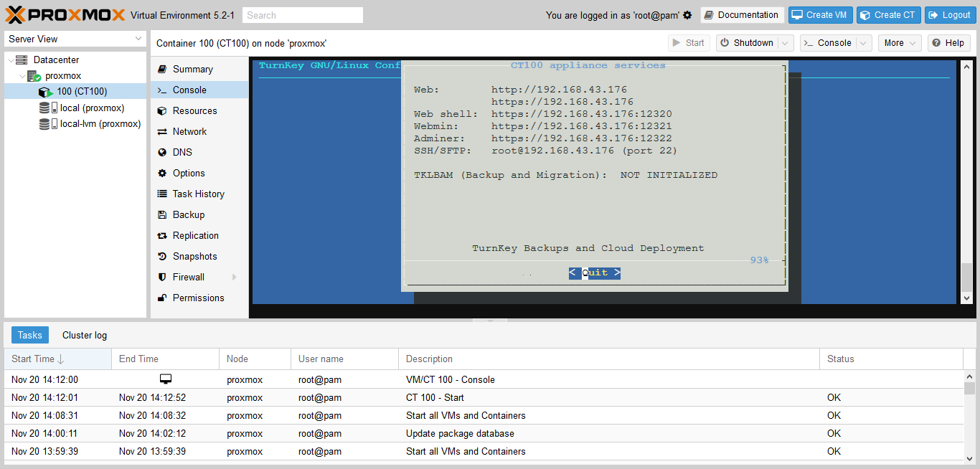Select container 100 (CT100) in tree
980x469 pixels.
point(75,92)
